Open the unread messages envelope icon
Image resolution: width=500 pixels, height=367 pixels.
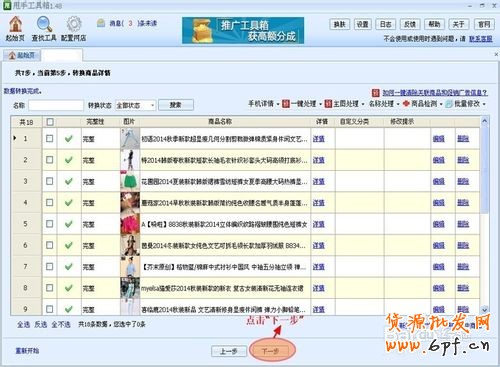tap(101, 23)
